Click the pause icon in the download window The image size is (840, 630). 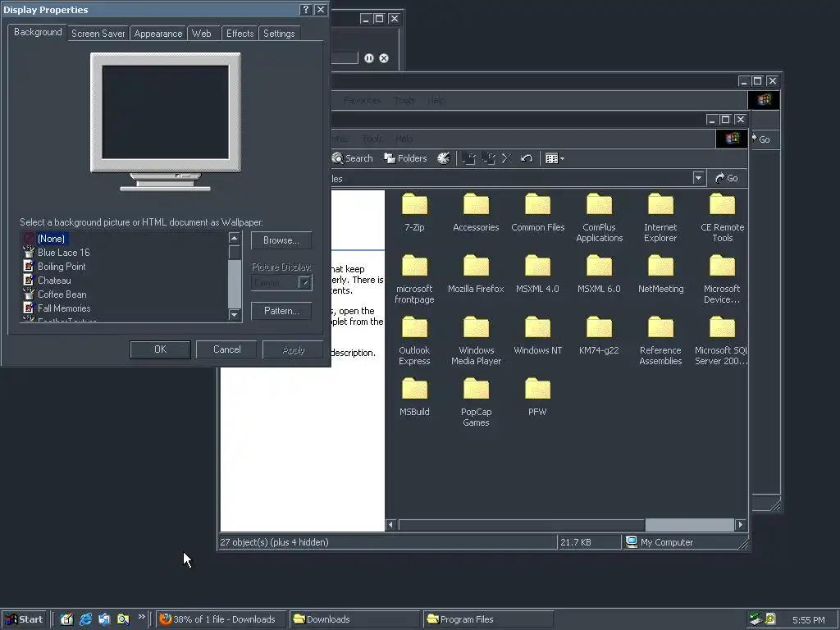tap(369, 58)
